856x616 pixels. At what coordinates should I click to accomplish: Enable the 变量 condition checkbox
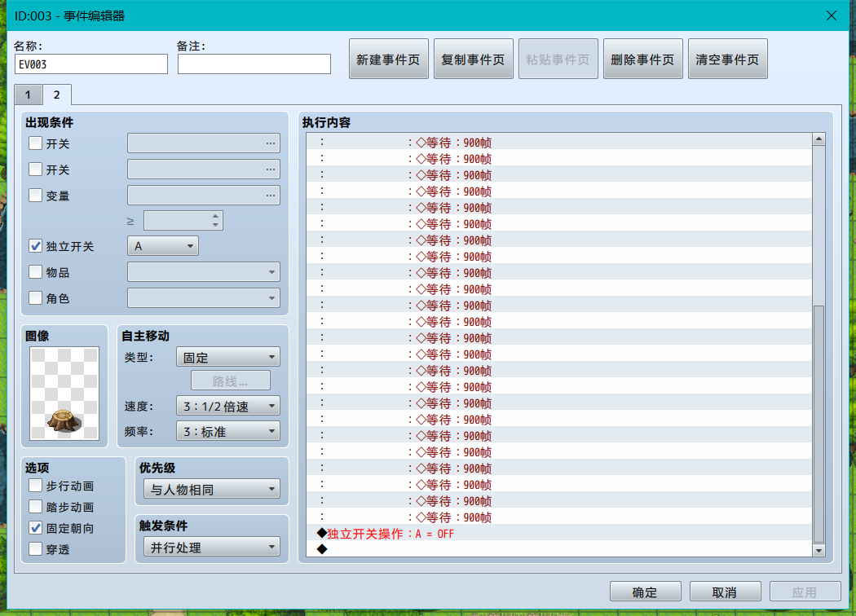[36, 196]
